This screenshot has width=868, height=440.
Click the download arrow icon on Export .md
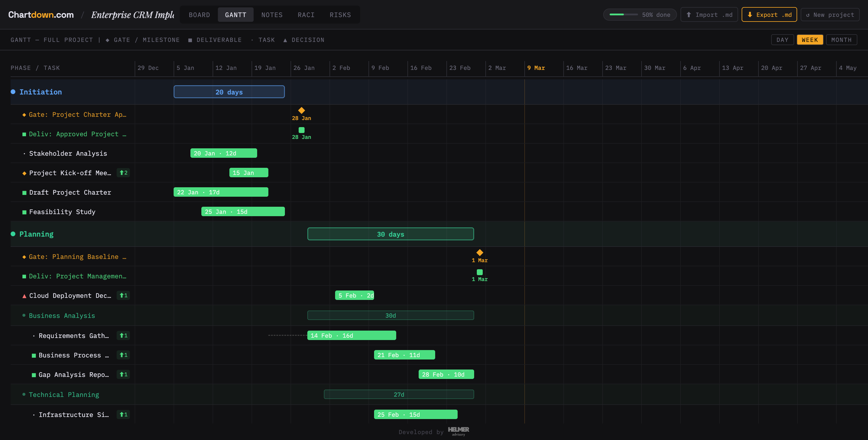point(750,14)
